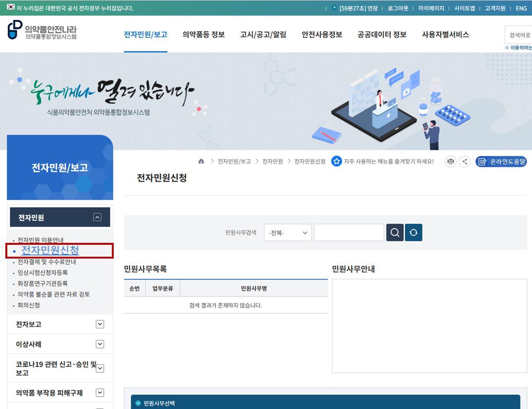Switch to the 고시/공고/알림 tab
Screen dimensions: 532x409
tap(263, 34)
